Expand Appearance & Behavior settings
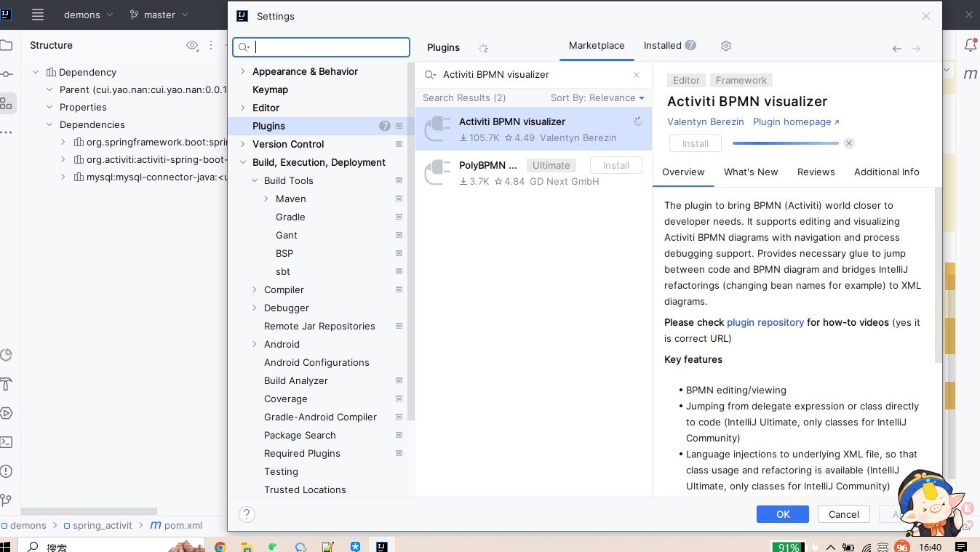The height and width of the screenshot is (552, 980). tap(243, 71)
